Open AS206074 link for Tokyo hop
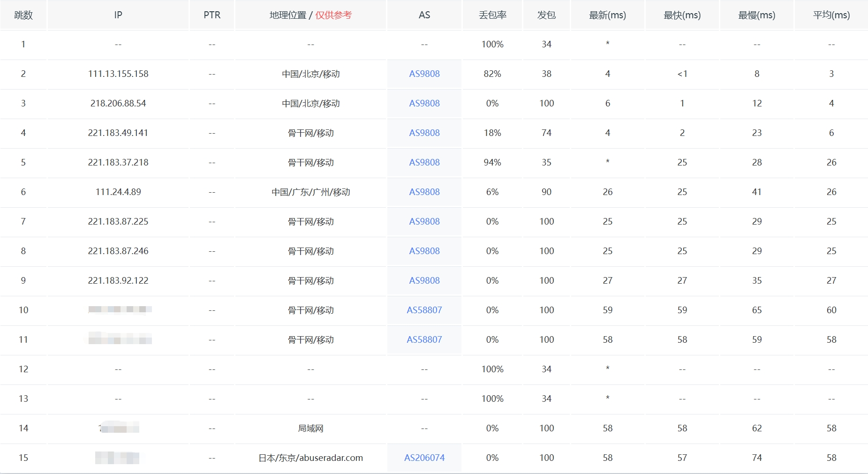868x474 pixels. [x=424, y=458]
